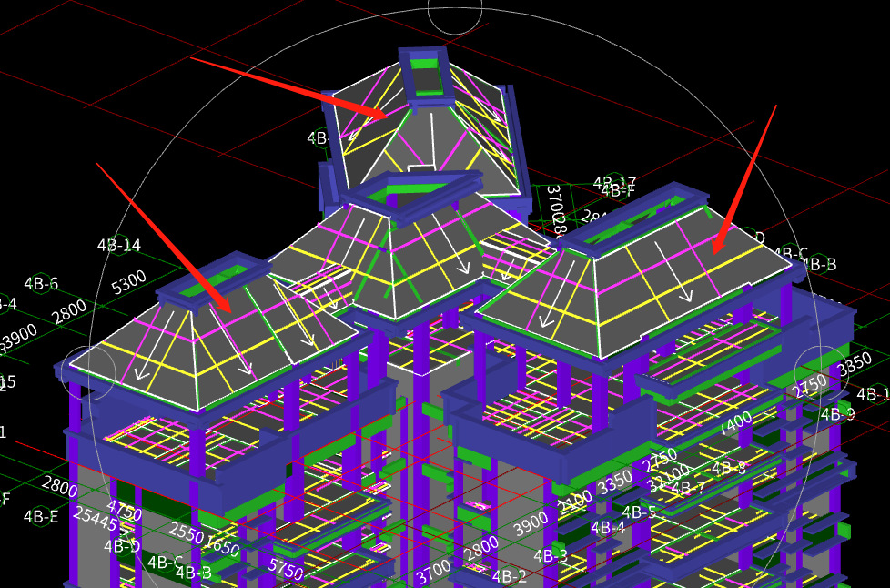Viewport: 890px width, 588px height.
Task: Select the 2100 dimension text
Action: (x=576, y=502)
